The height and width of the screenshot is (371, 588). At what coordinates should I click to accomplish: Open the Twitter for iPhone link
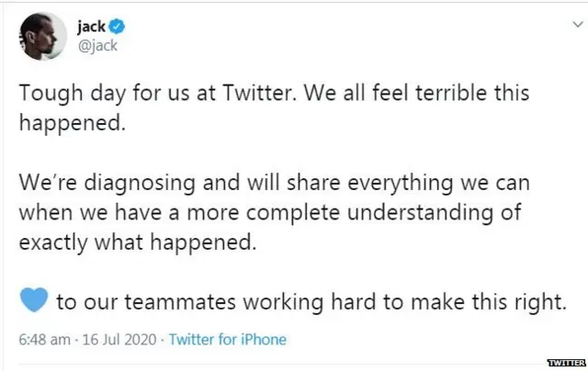pos(227,339)
